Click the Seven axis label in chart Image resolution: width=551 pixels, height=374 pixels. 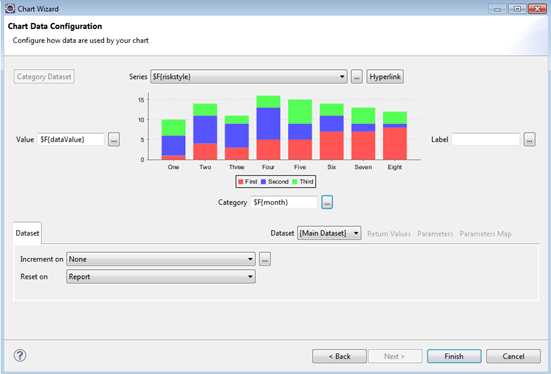(363, 167)
